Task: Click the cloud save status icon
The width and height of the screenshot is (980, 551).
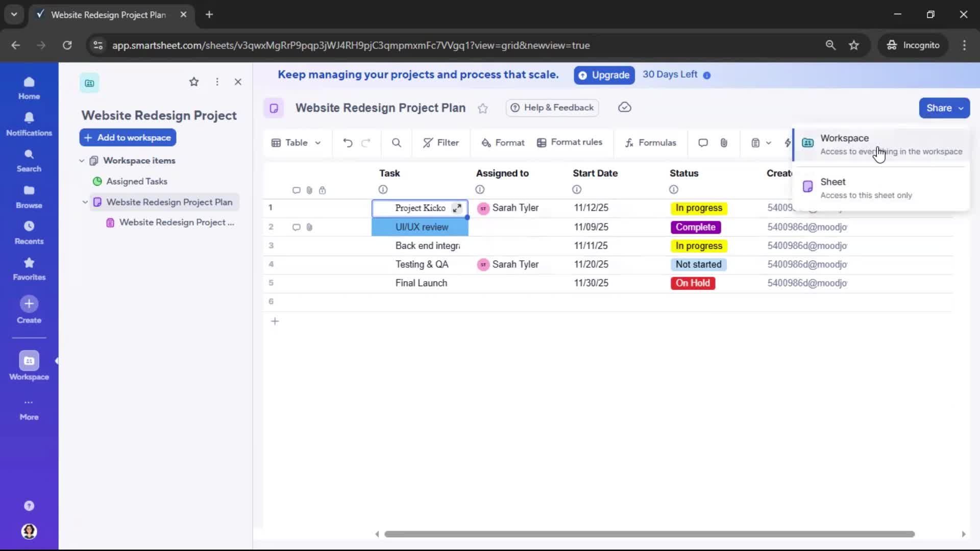Action: click(x=625, y=108)
